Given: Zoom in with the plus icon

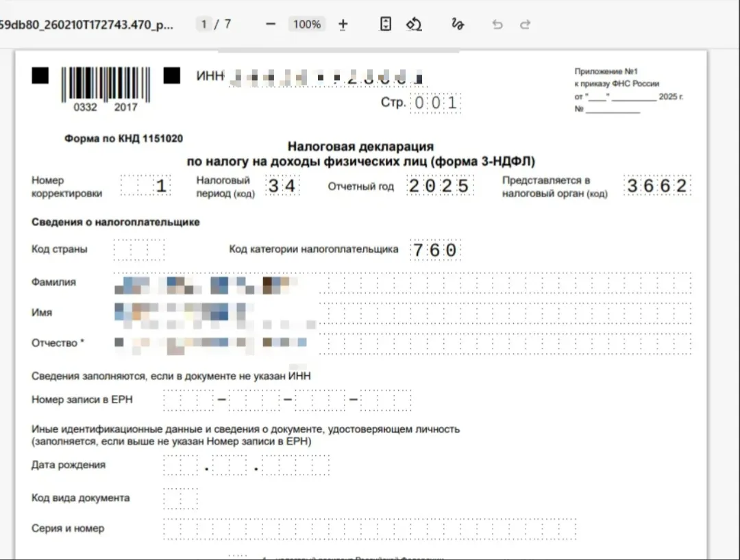Looking at the screenshot, I should coord(343,25).
